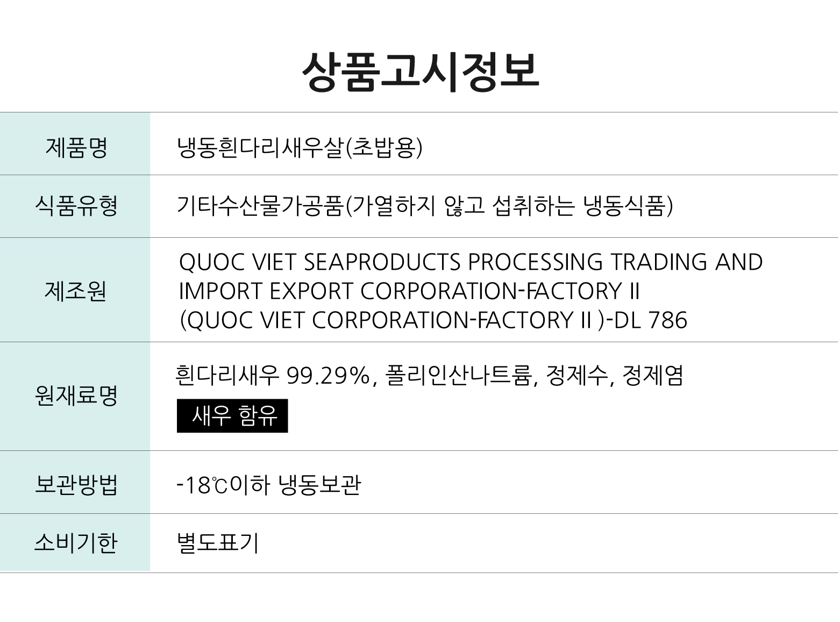Click 정제수 in the ingredients row
This screenshot has height=622, width=840.
pyautogui.click(x=576, y=375)
